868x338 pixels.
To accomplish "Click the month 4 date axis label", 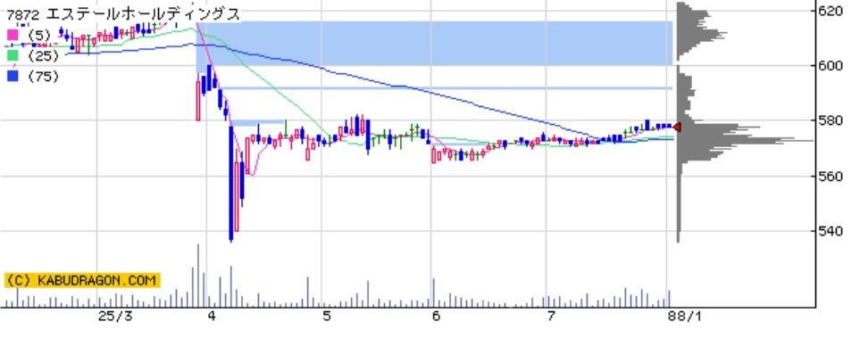I will pyautogui.click(x=212, y=316).
